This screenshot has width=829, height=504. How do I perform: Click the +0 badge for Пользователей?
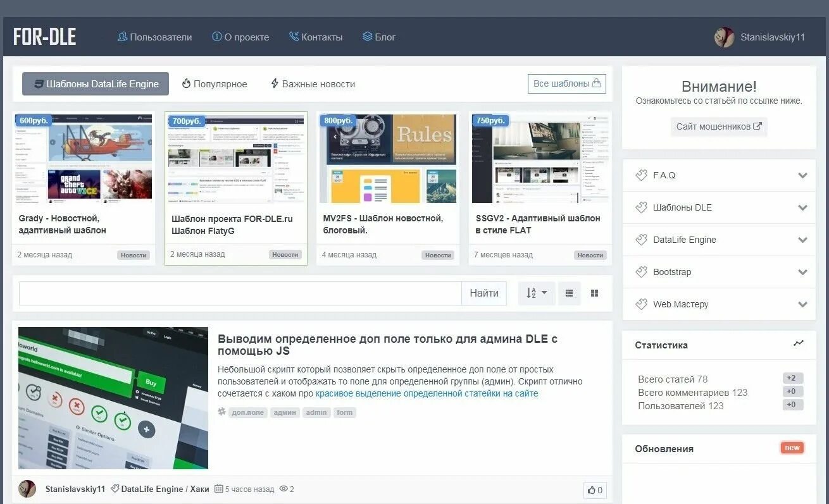click(793, 405)
